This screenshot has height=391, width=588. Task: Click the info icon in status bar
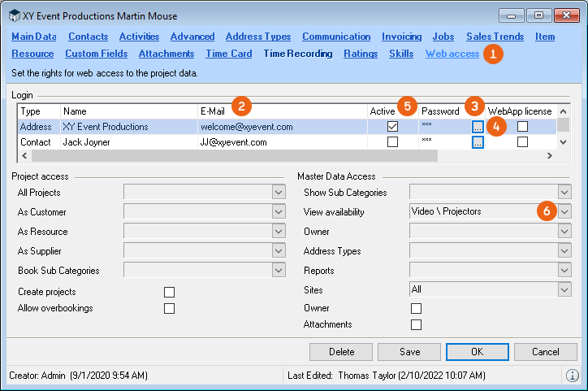point(572,376)
